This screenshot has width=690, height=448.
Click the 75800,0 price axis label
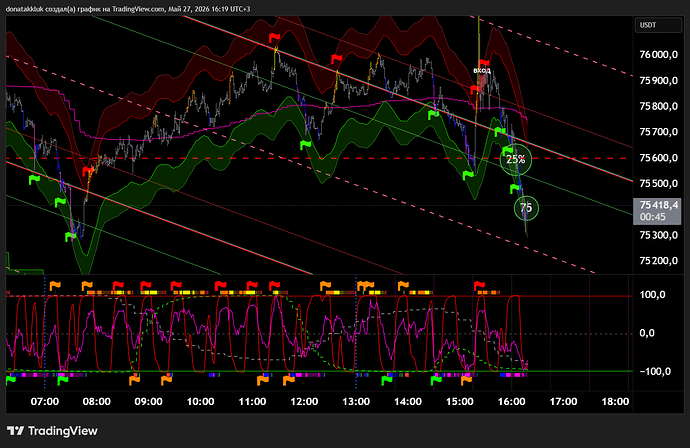pos(658,106)
